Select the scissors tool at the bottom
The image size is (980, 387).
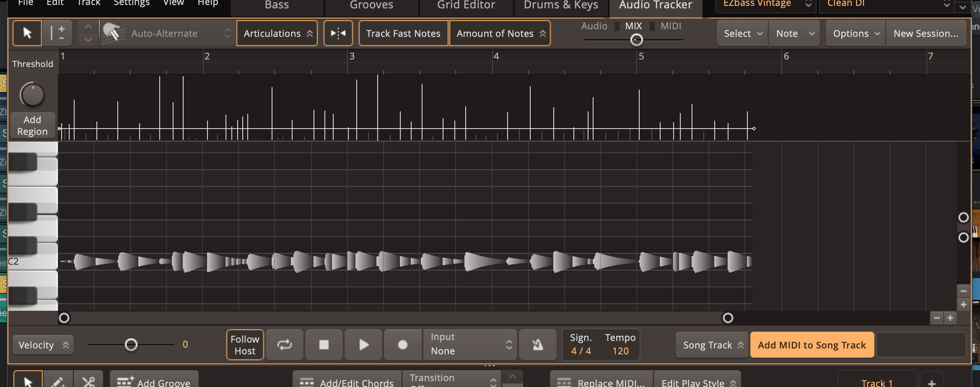[x=89, y=382]
